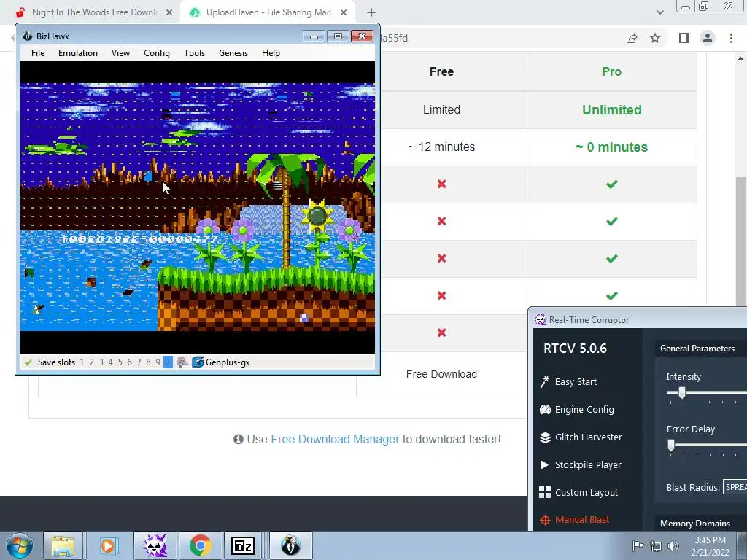Click the Real-Time Corruptor title icon
Viewport: 747px width, 560px height.
[541, 319]
